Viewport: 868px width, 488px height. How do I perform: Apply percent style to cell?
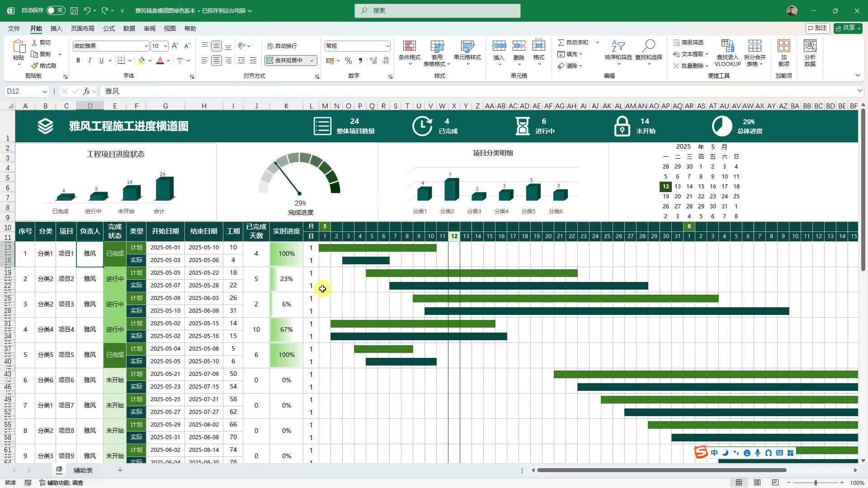348,61
